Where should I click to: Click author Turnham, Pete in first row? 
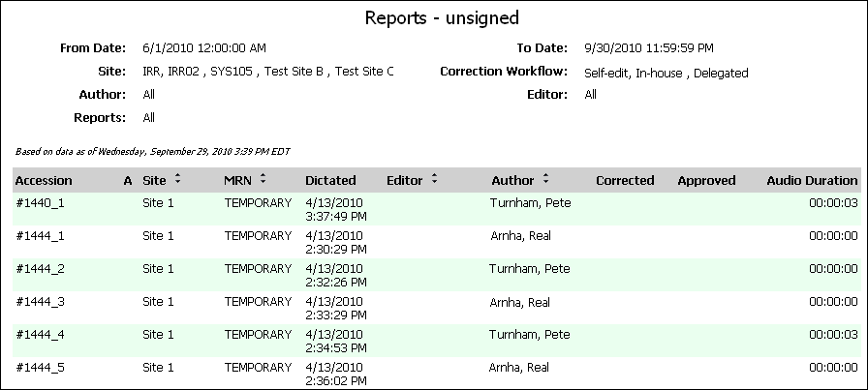[530, 203]
